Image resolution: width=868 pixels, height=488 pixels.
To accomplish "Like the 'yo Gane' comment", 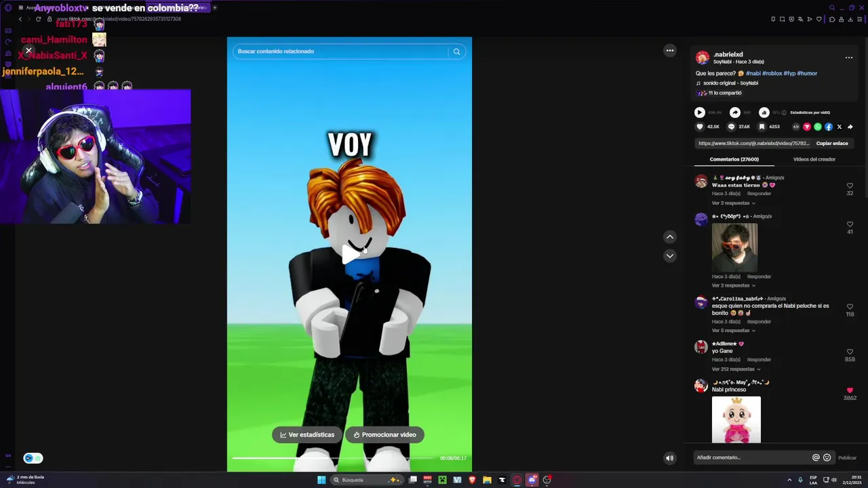I will [x=850, y=352].
